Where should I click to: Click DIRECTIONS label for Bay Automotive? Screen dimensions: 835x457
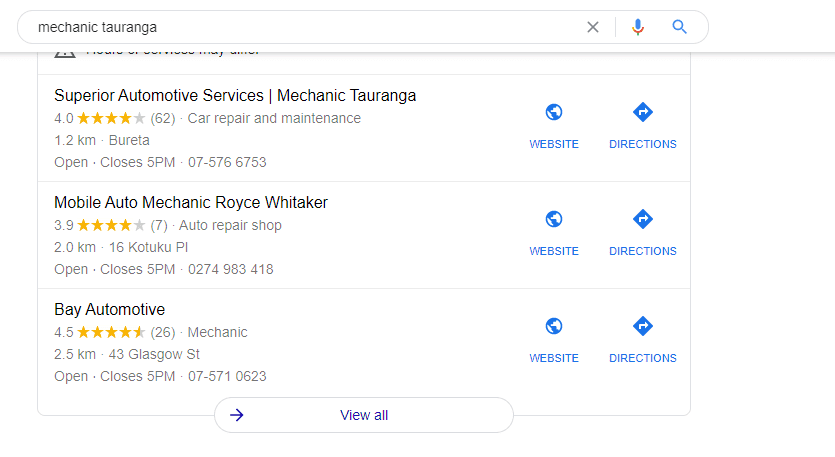coord(643,358)
